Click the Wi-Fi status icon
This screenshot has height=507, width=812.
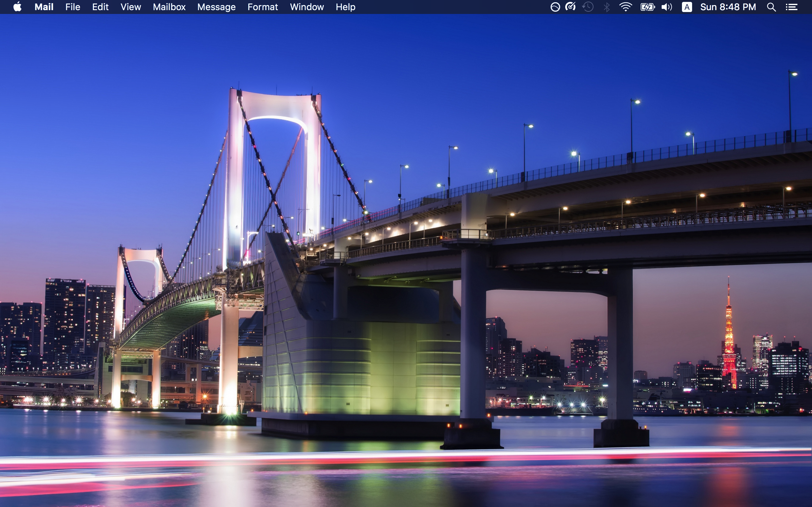tap(625, 7)
